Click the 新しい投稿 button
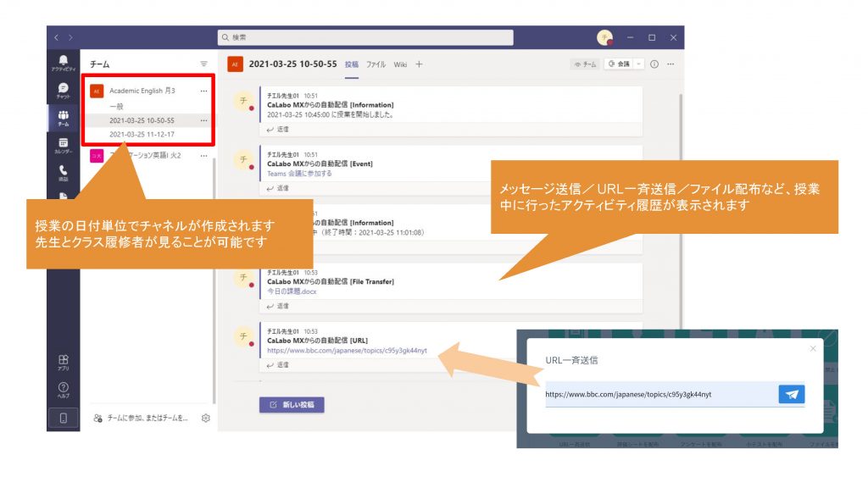 pos(292,404)
